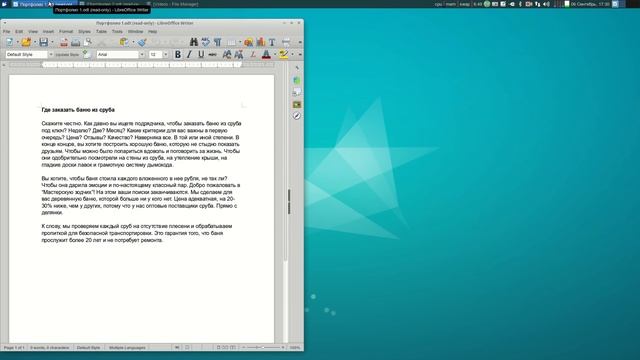This screenshot has width=640, height=360.
Task: Export directly as PDF
Action: coord(64,42)
